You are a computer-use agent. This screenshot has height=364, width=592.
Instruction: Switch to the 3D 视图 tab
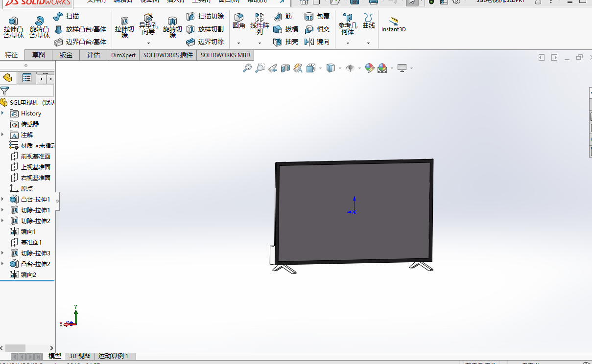coord(80,356)
